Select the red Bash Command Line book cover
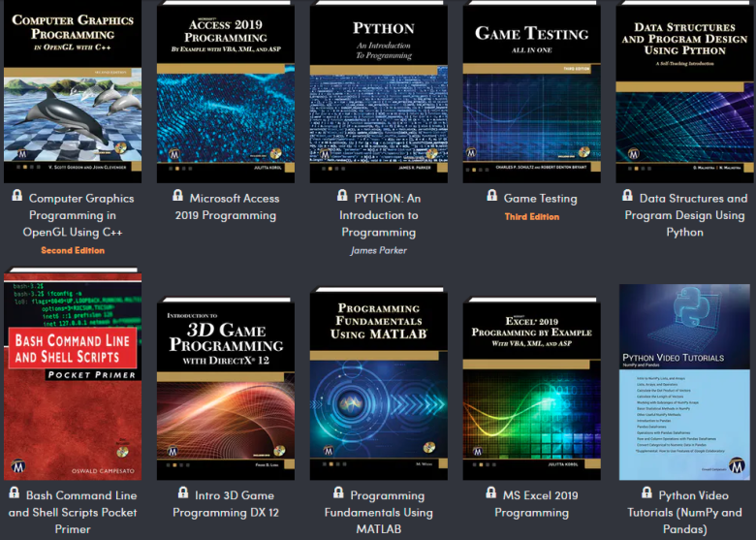Viewport: 756px width, 540px height. pos(73,373)
